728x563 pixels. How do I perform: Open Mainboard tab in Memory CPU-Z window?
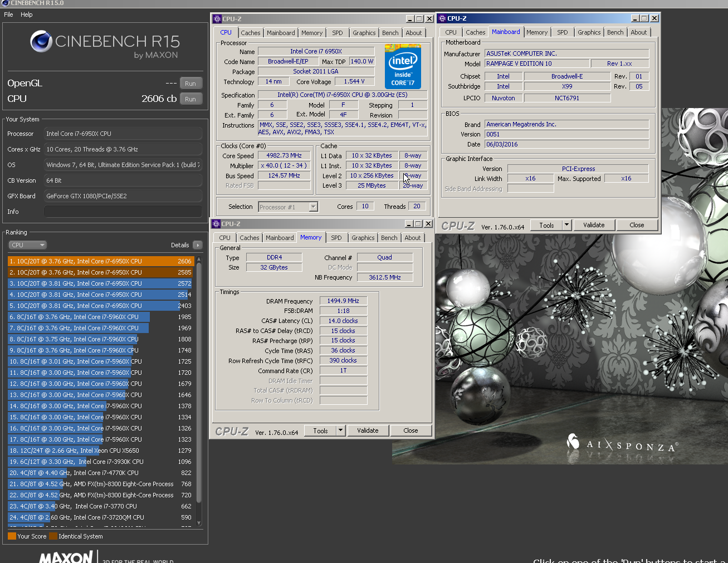pos(280,238)
